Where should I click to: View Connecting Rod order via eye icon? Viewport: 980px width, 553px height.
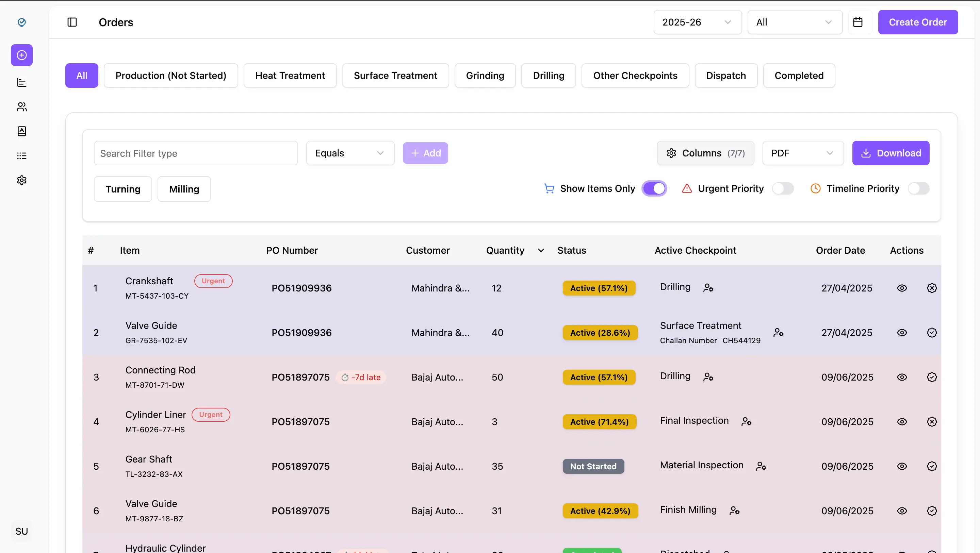(x=902, y=377)
